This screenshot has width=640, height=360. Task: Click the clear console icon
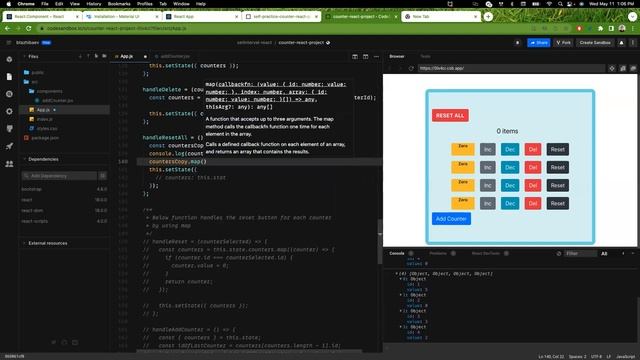(x=559, y=253)
